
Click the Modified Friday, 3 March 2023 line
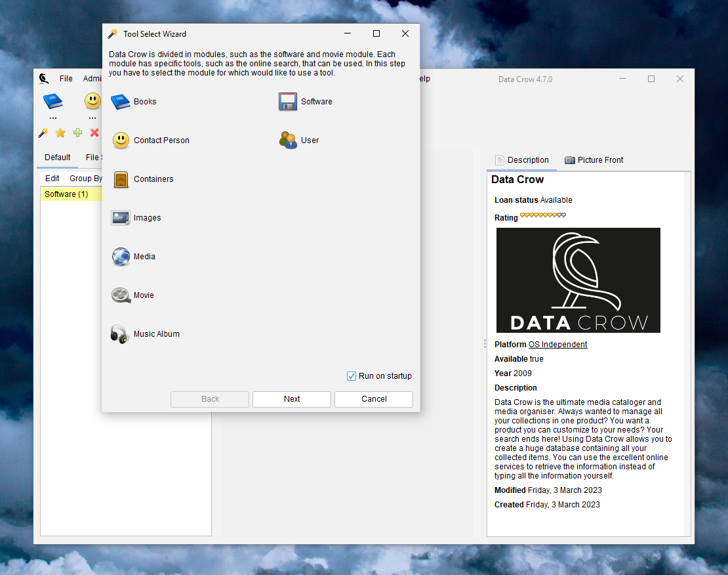point(548,490)
